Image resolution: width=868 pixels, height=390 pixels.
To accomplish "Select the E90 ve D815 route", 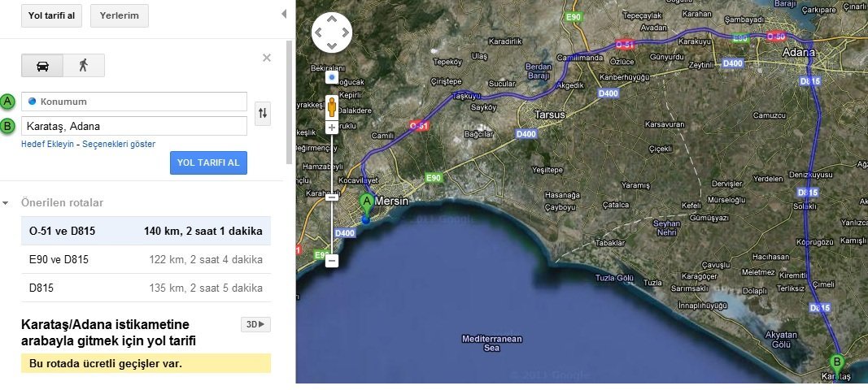I will (x=146, y=259).
